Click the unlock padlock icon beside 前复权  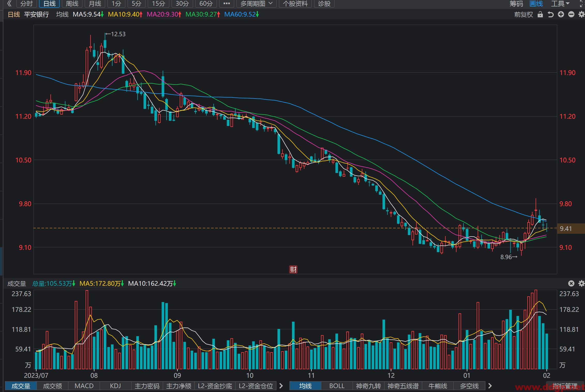point(540,14)
